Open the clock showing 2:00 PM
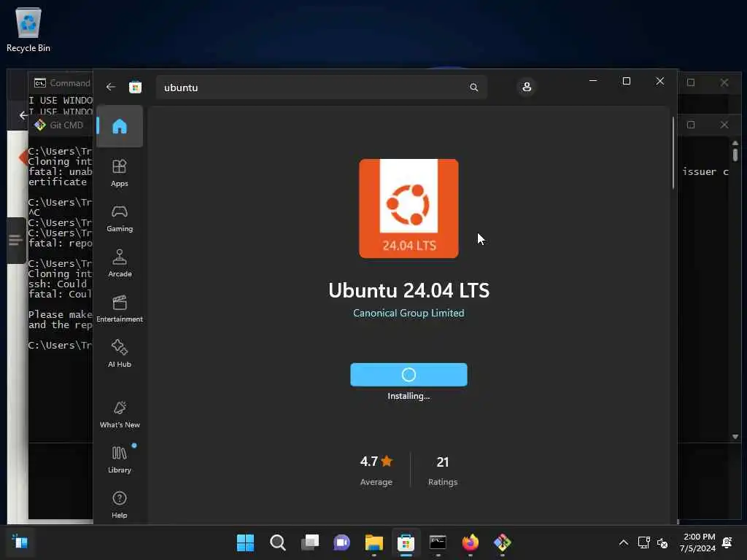Image resolution: width=747 pixels, height=560 pixels. click(x=698, y=542)
